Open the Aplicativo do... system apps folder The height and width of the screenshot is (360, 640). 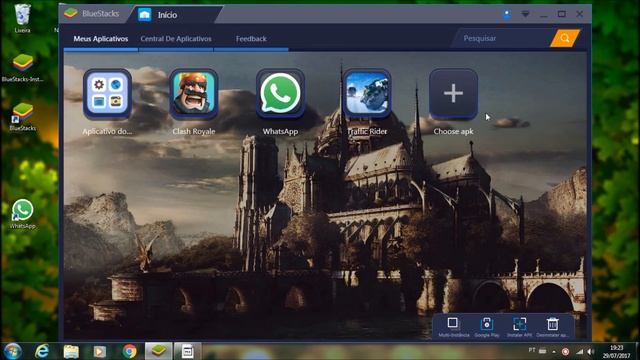(107, 94)
